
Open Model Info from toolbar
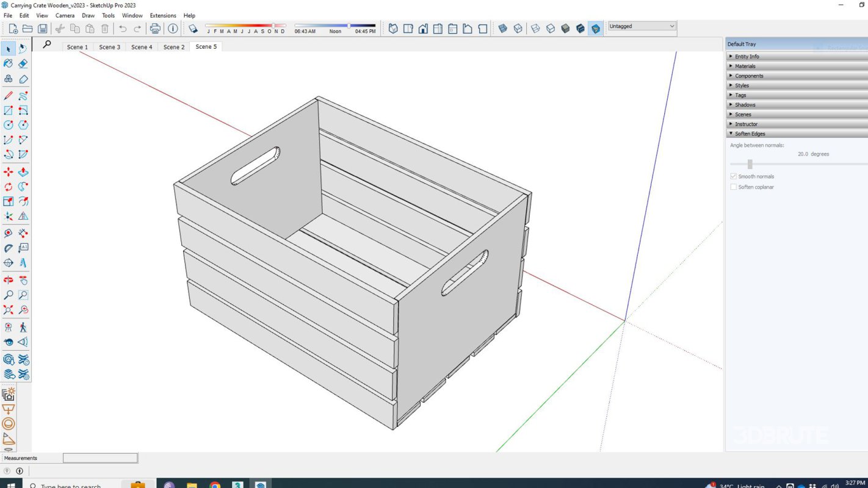(173, 29)
